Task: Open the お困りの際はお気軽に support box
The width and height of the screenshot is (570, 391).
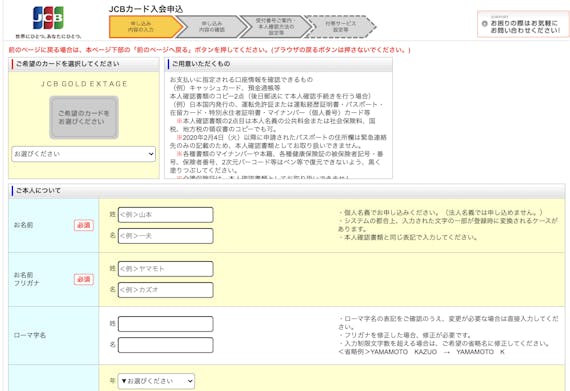Action: point(523,24)
